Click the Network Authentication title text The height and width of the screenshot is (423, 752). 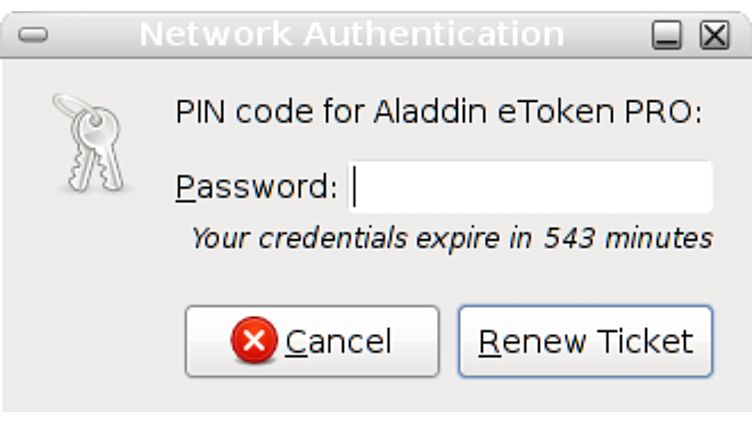(x=351, y=35)
